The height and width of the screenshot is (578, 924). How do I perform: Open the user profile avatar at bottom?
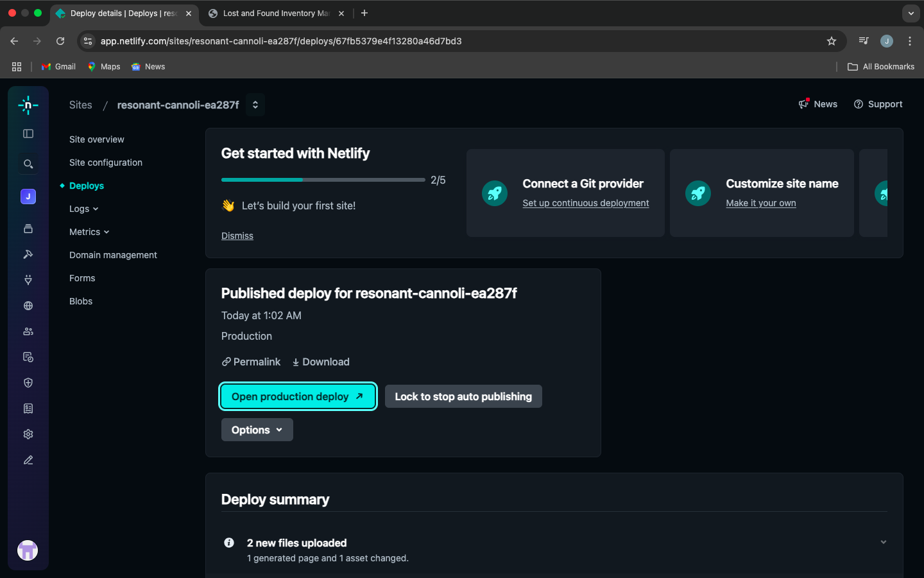[x=28, y=550]
